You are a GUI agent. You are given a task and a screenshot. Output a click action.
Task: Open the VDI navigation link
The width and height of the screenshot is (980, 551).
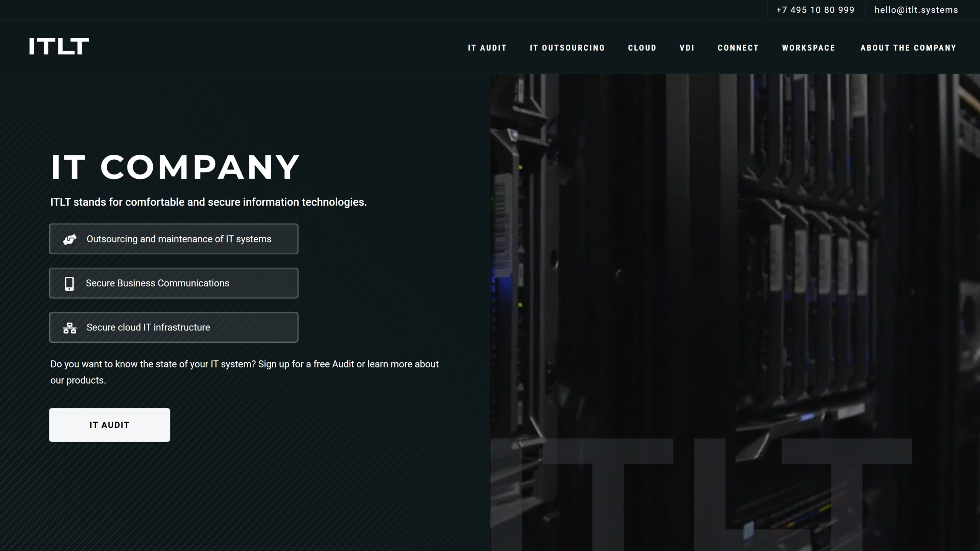click(687, 48)
